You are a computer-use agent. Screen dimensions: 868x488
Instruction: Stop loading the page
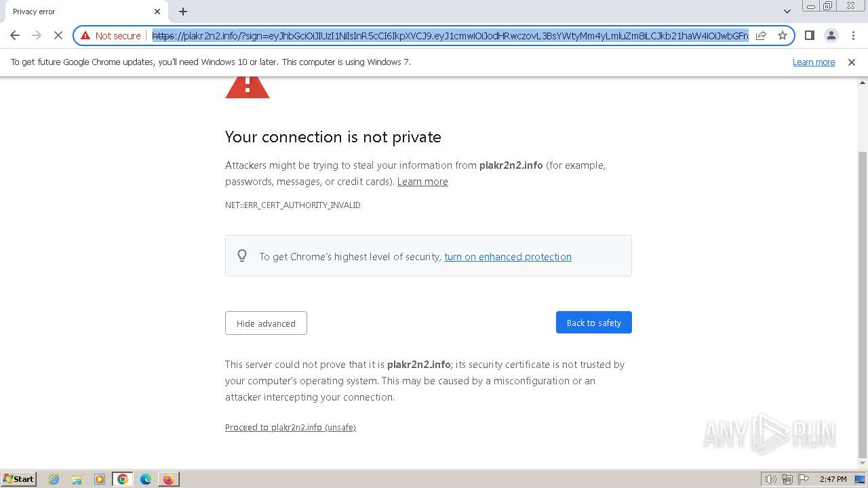(58, 35)
